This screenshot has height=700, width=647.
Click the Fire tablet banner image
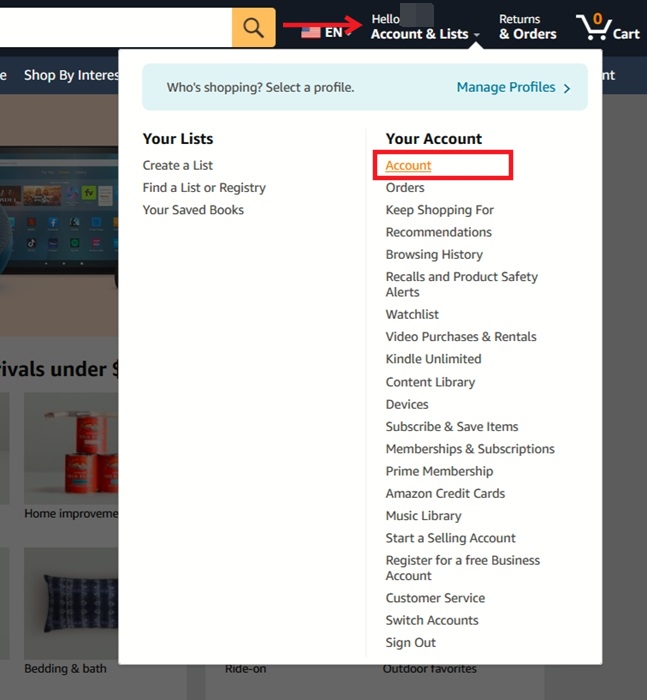pyautogui.click(x=59, y=214)
